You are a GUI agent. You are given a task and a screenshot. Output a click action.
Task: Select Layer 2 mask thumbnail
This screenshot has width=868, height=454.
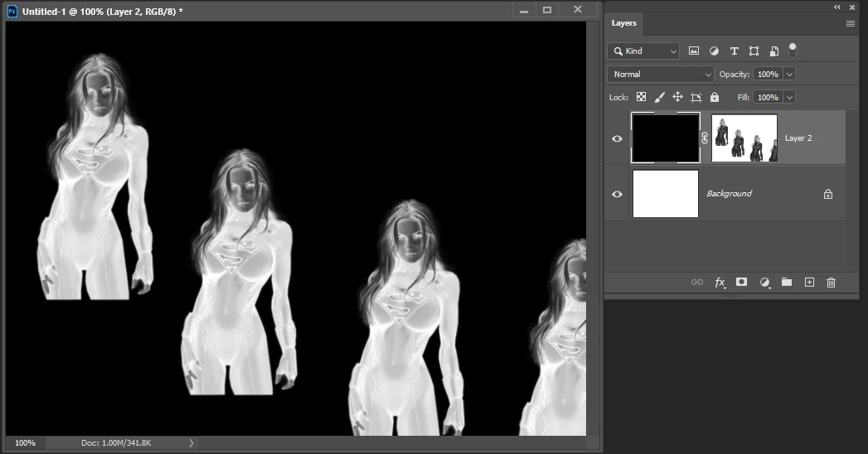(744, 138)
